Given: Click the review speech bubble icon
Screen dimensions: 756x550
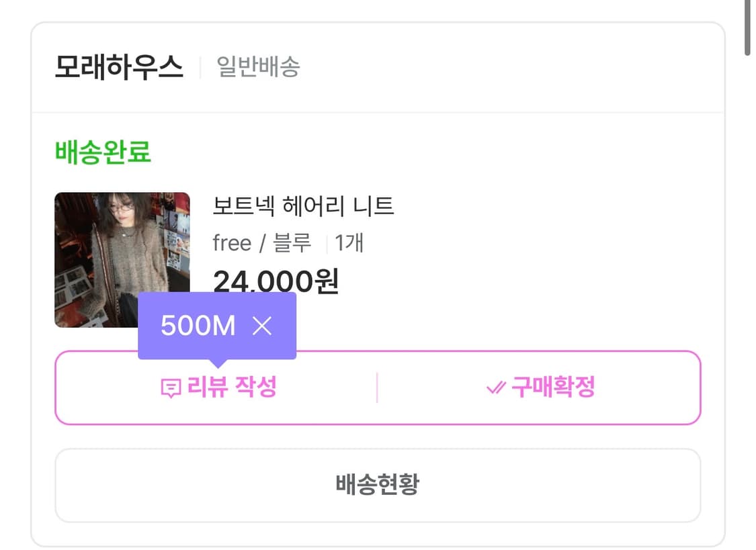Looking at the screenshot, I should 171,388.
